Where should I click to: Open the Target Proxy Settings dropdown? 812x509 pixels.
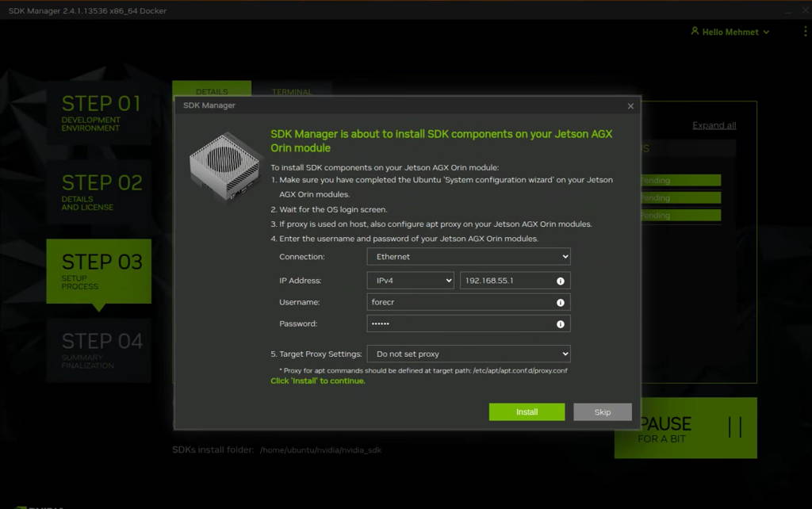pos(469,354)
